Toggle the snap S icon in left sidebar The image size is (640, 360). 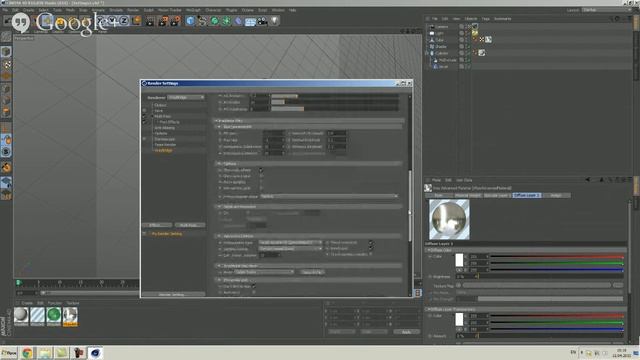[x=6, y=152]
